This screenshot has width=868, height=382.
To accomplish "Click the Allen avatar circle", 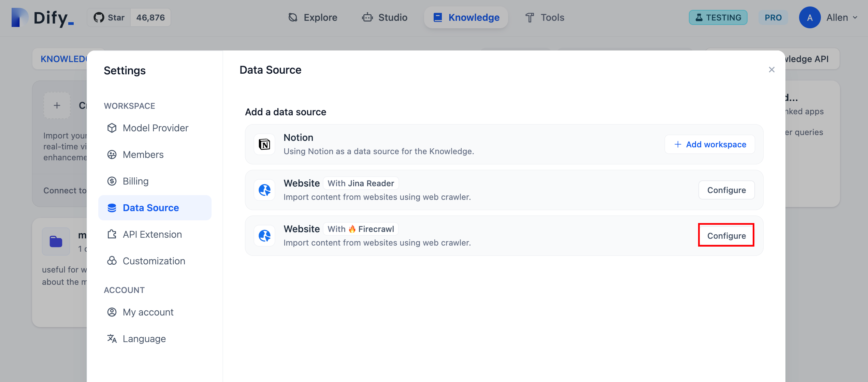I will pos(809,17).
